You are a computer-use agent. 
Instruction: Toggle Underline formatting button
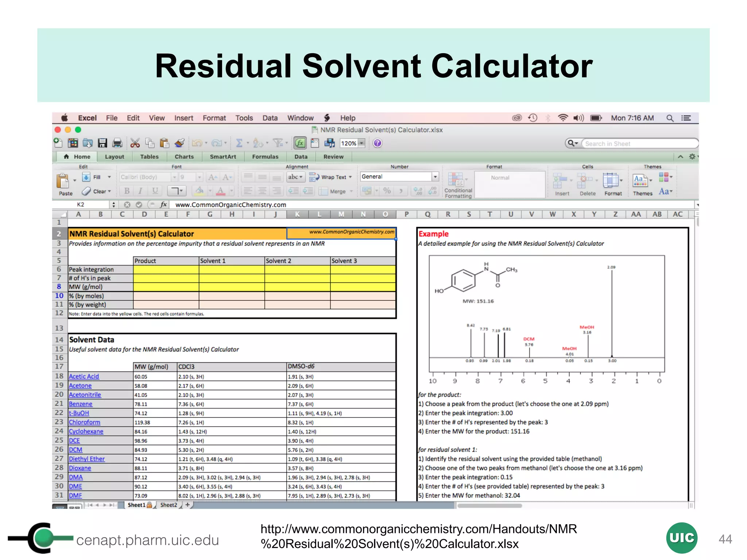point(155,191)
